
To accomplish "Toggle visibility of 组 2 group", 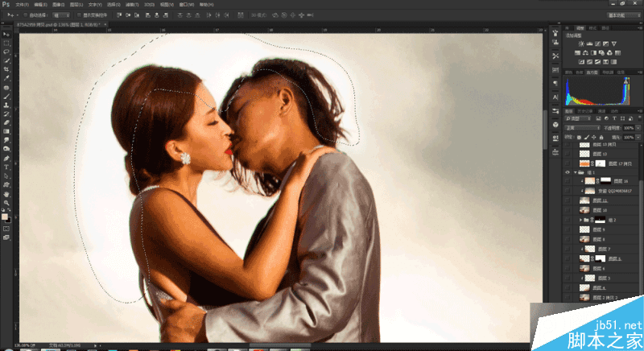I will click(x=568, y=220).
